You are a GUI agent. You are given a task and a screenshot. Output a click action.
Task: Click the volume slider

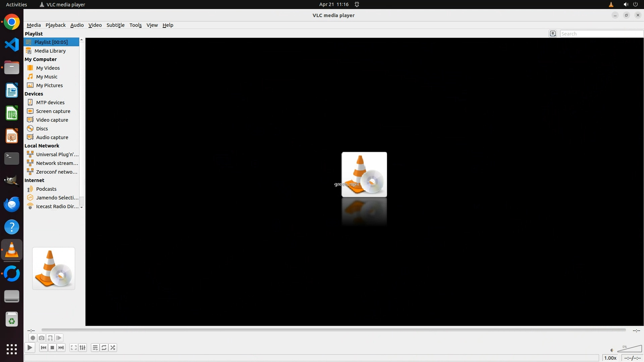coord(630,349)
